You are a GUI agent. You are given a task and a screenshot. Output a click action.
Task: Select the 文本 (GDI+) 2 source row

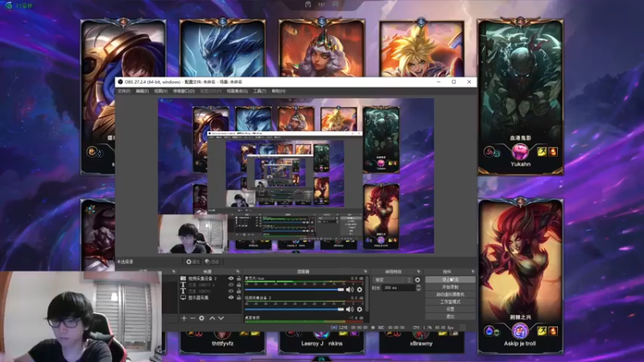tap(210, 285)
